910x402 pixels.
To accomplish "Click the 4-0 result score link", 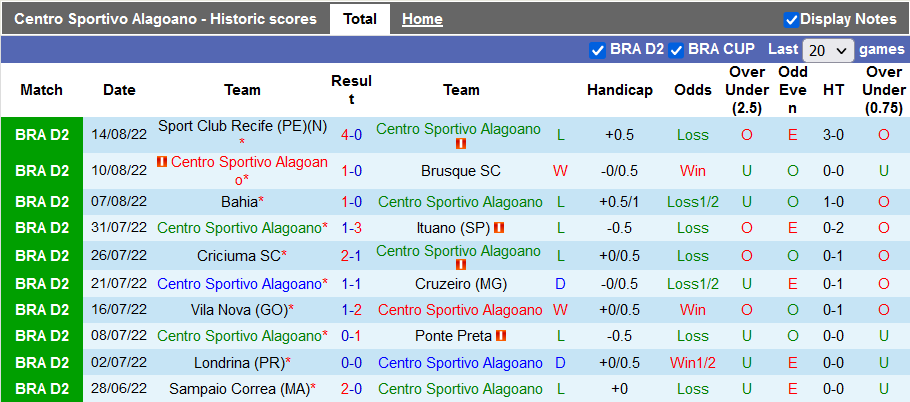I will coord(351,135).
